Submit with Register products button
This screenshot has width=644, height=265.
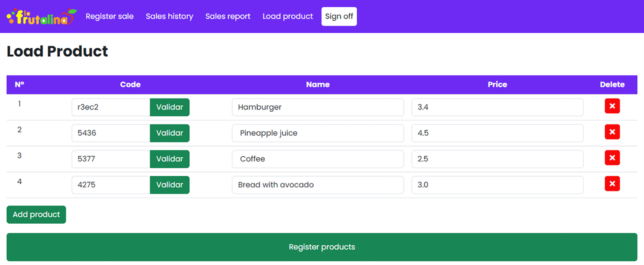(322, 247)
